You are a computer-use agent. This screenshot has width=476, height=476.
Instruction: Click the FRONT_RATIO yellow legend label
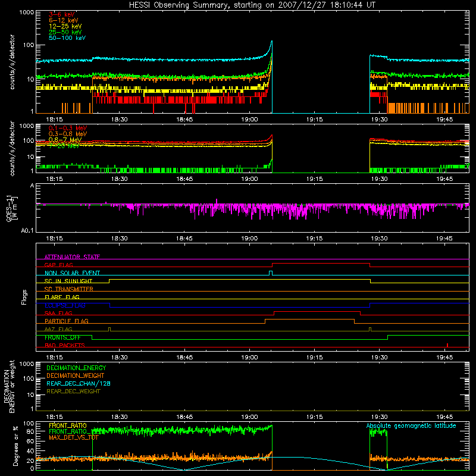(68, 425)
